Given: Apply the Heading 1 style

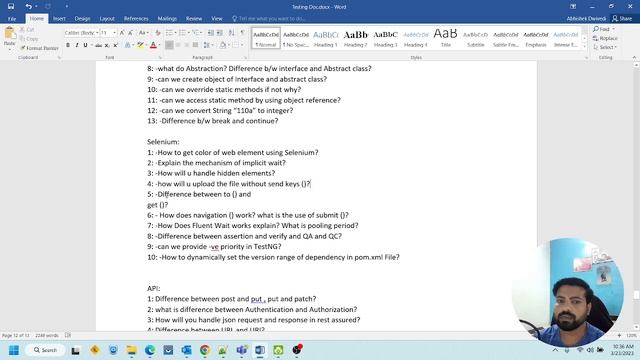Looking at the screenshot, I should tap(326, 38).
